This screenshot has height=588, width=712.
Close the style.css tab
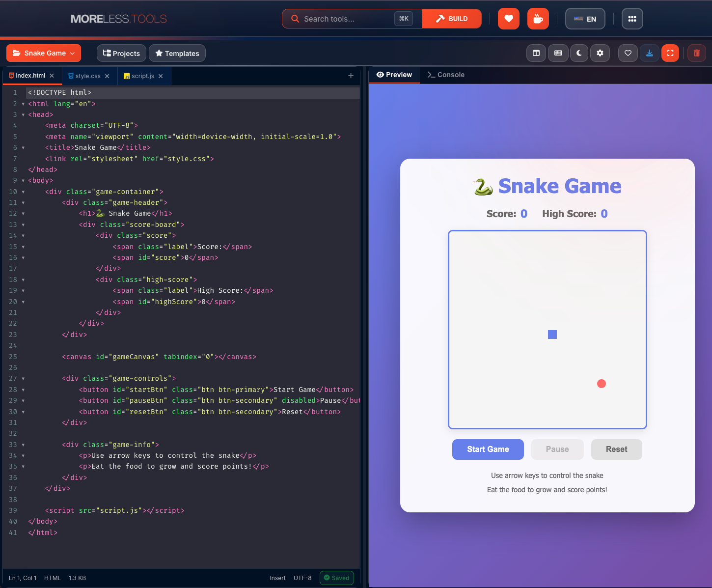click(x=107, y=76)
